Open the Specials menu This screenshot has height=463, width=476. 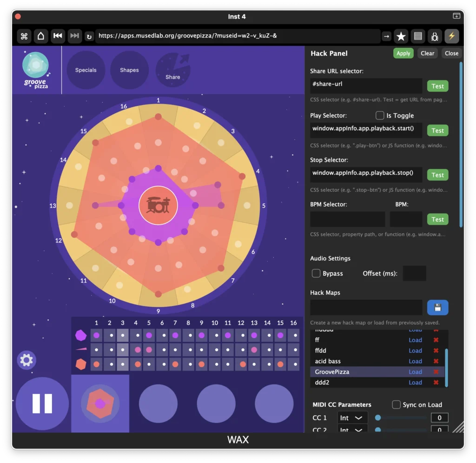click(x=86, y=70)
